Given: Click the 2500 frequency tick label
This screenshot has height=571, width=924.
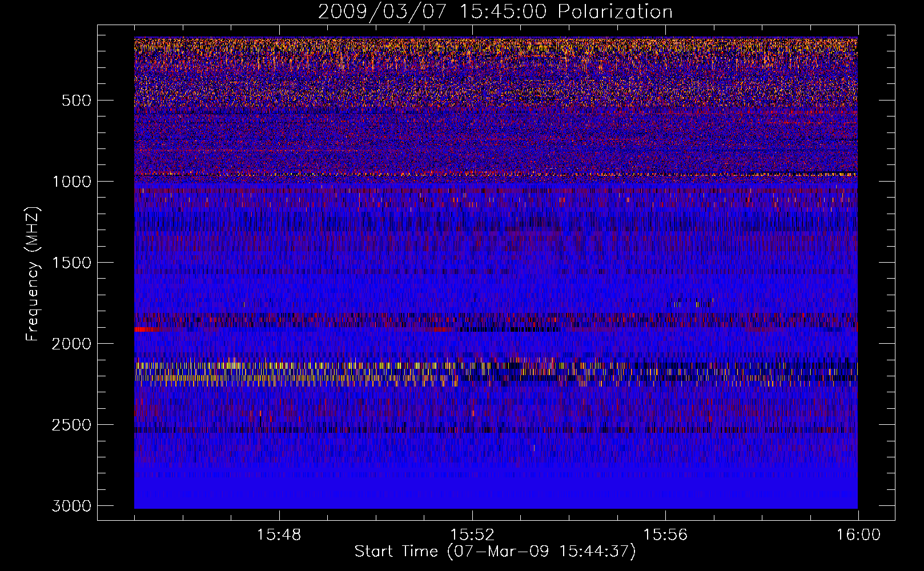Looking at the screenshot, I should [71, 425].
